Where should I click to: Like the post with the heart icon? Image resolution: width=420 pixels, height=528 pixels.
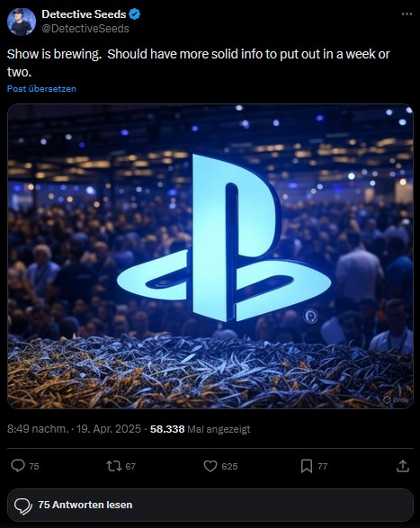pos(210,466)
